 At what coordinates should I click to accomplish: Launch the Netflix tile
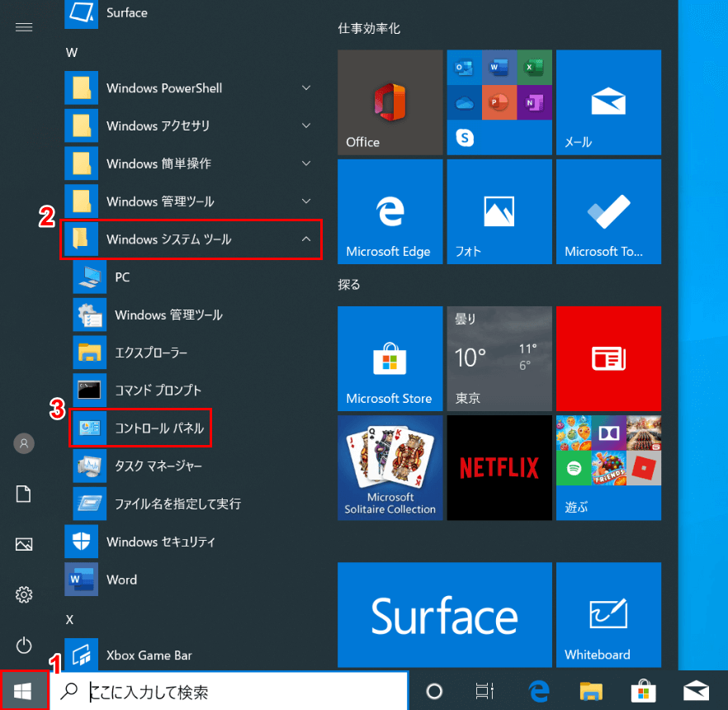[x=499, y=467]
